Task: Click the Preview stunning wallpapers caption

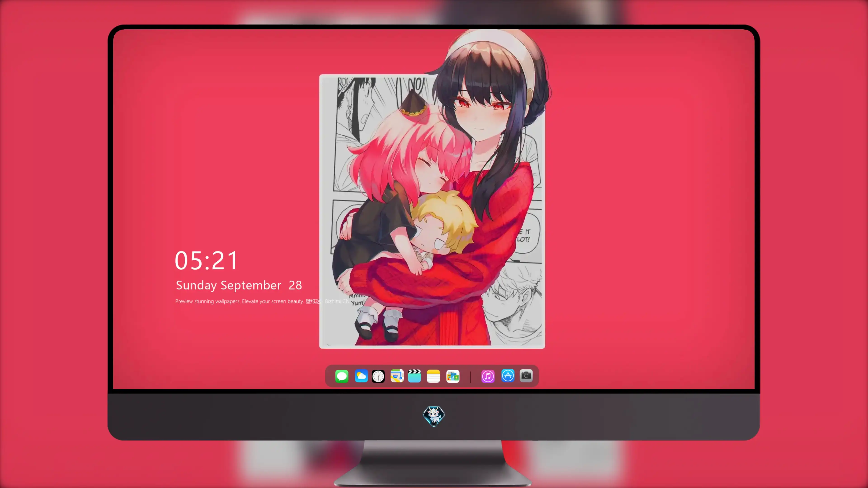Action: (262, 301)
